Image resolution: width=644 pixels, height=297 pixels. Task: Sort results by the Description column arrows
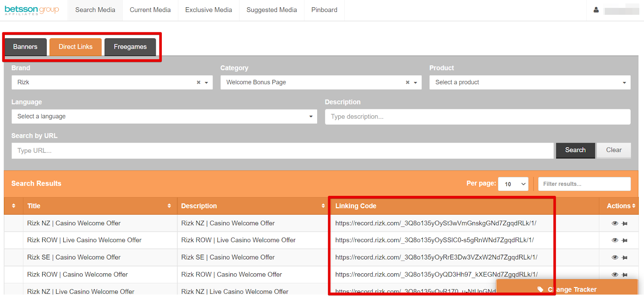[323, 206]
